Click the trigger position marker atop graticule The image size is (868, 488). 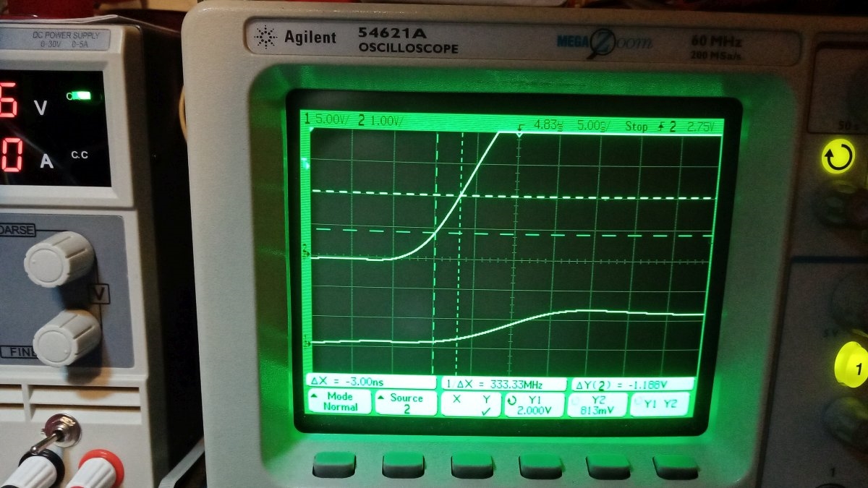coord(519,134)
